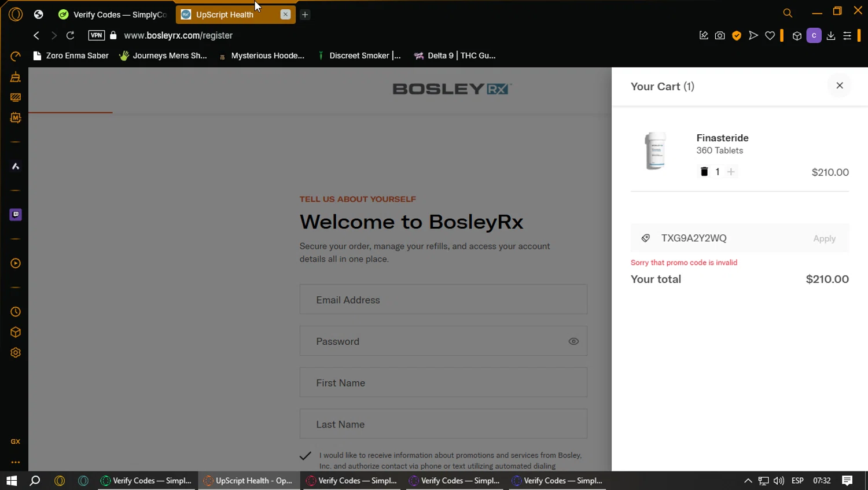The width and height of the screenshot is (868, 490).
Task: Open the ESP language indicator
Action: pyautogui.click(x=797, y=481)
